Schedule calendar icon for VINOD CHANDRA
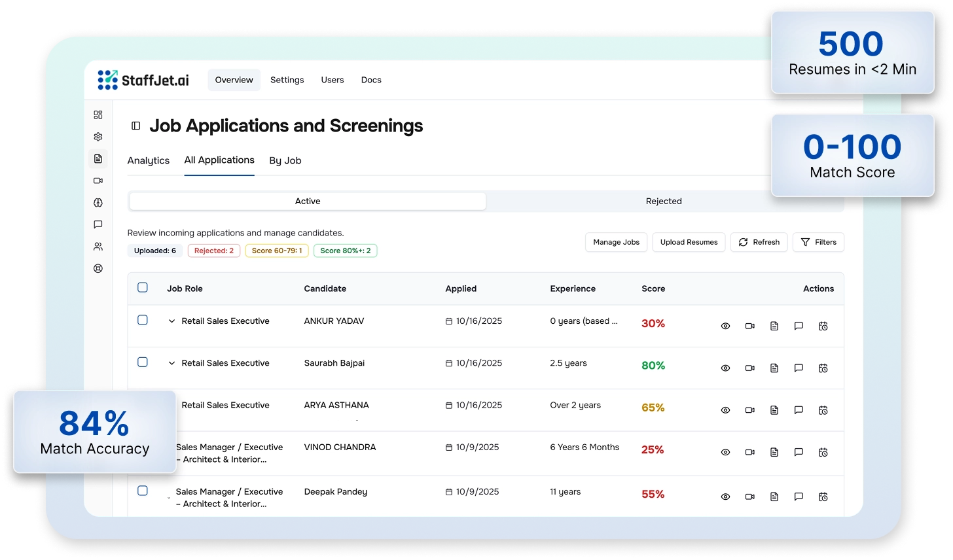Screen dimensions: 953x560 823,452
